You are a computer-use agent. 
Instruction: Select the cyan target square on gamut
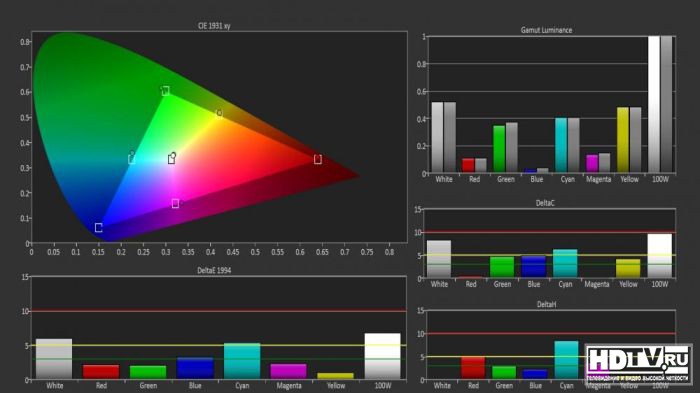pos(132,159)
